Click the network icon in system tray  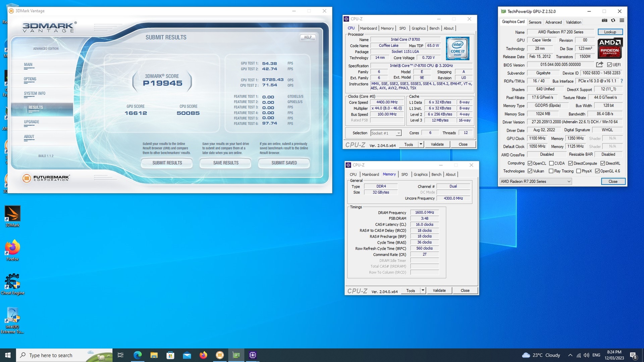click(579, 355)
